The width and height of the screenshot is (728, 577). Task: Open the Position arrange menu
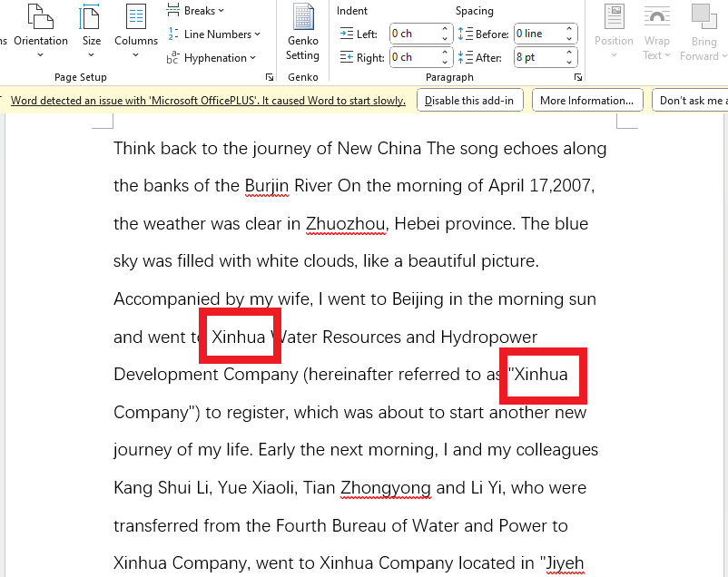tap(614, 31)
